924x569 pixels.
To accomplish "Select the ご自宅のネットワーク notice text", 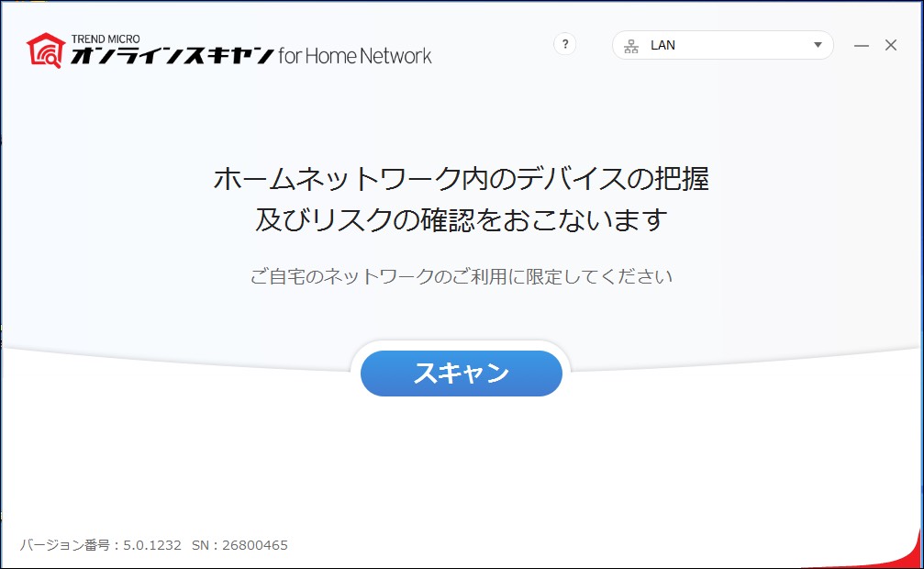I will [x=462, y=276].
